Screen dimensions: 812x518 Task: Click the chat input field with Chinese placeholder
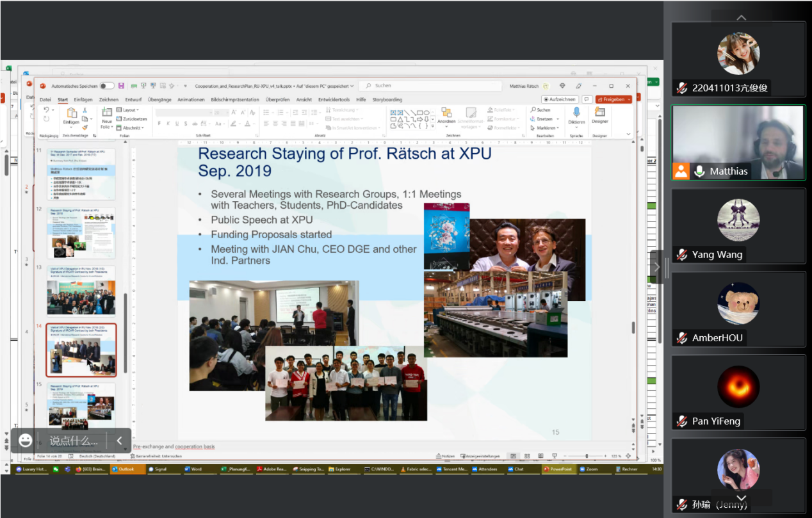pos(74,441)
